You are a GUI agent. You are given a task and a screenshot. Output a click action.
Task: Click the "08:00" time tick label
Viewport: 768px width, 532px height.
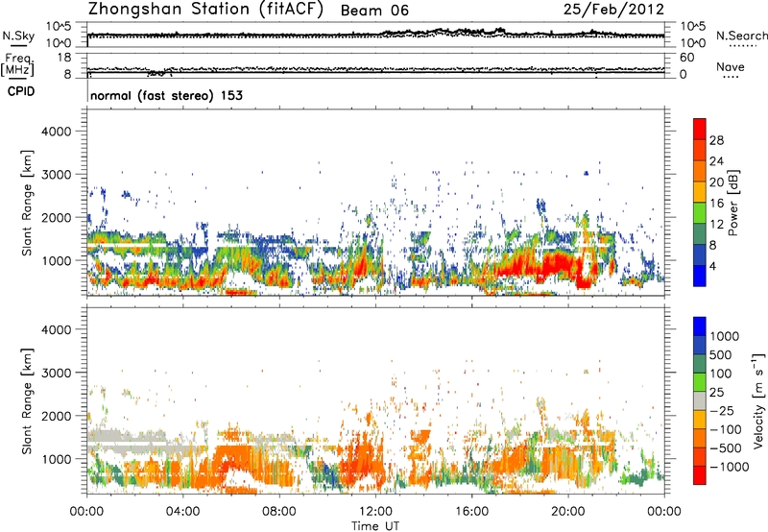point(279,512)
